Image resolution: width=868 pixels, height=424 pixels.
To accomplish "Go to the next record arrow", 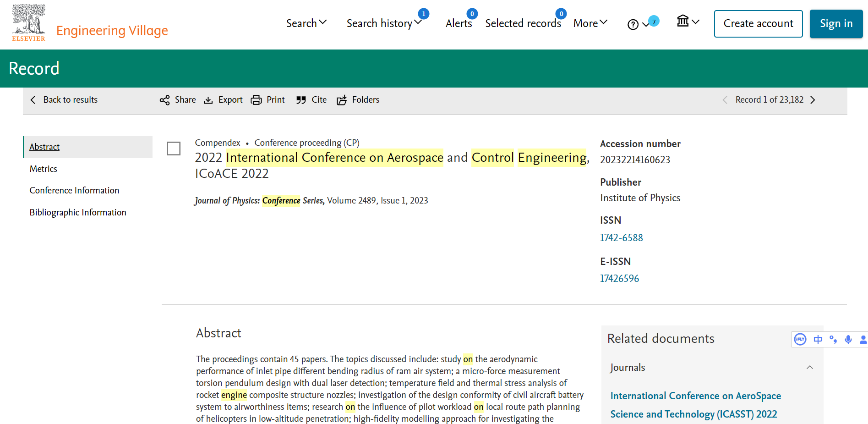I will [x=813, y=100].
